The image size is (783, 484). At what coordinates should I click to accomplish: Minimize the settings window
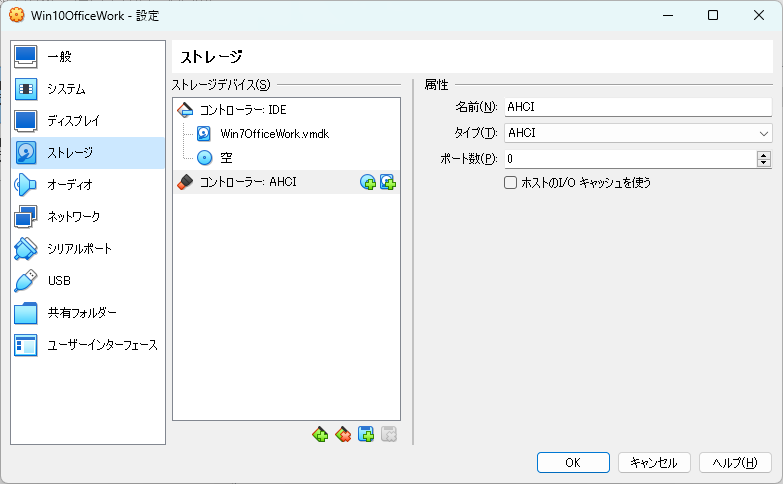click(668, 15)
